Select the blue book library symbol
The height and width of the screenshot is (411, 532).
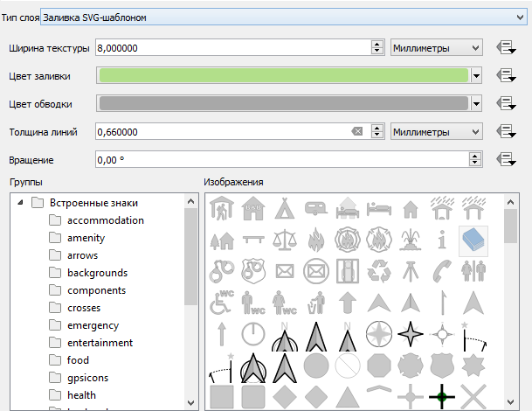[x=473, y=240]
